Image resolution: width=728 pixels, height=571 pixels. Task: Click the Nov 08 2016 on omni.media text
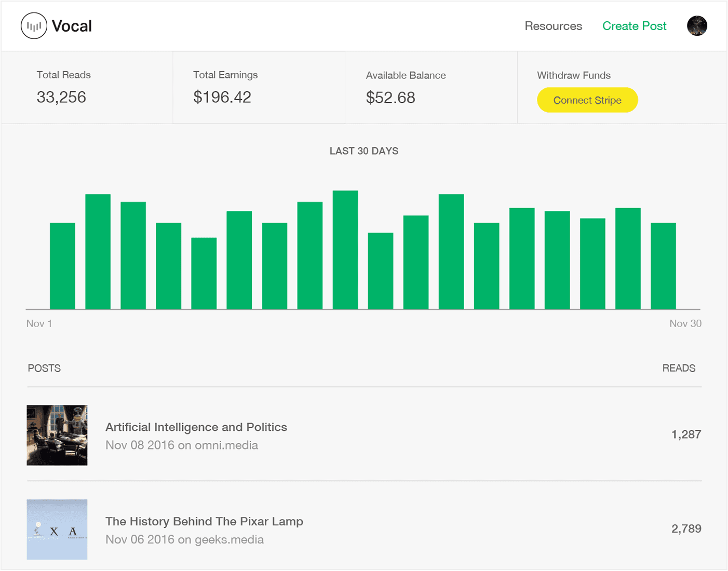point(182,445)
